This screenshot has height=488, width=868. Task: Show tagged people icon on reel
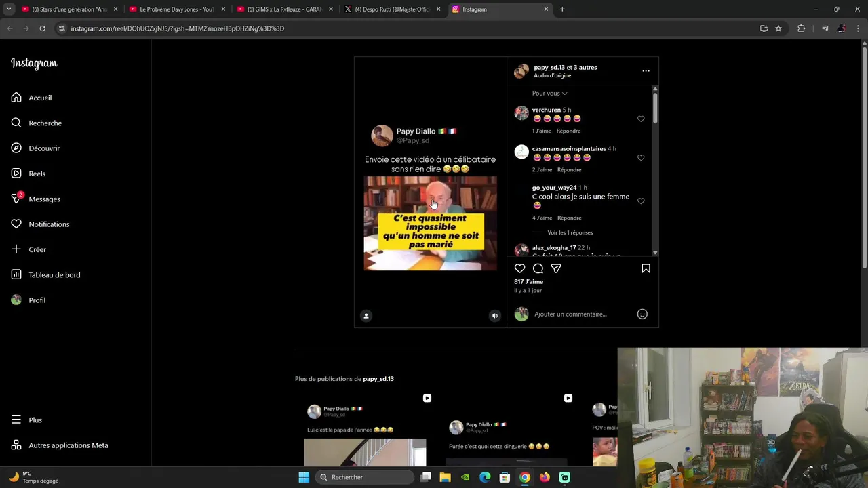coord(366,316)
